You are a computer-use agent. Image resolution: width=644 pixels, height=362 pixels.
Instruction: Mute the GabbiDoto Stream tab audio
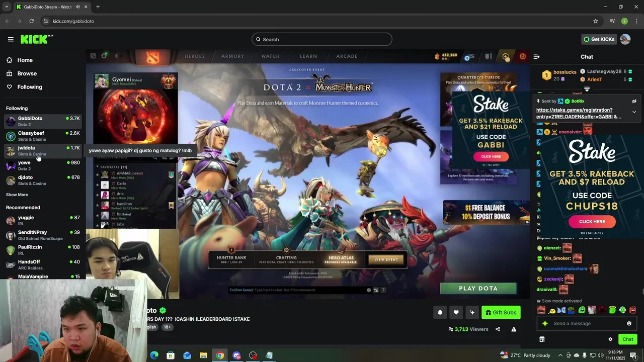click(77, 7)
